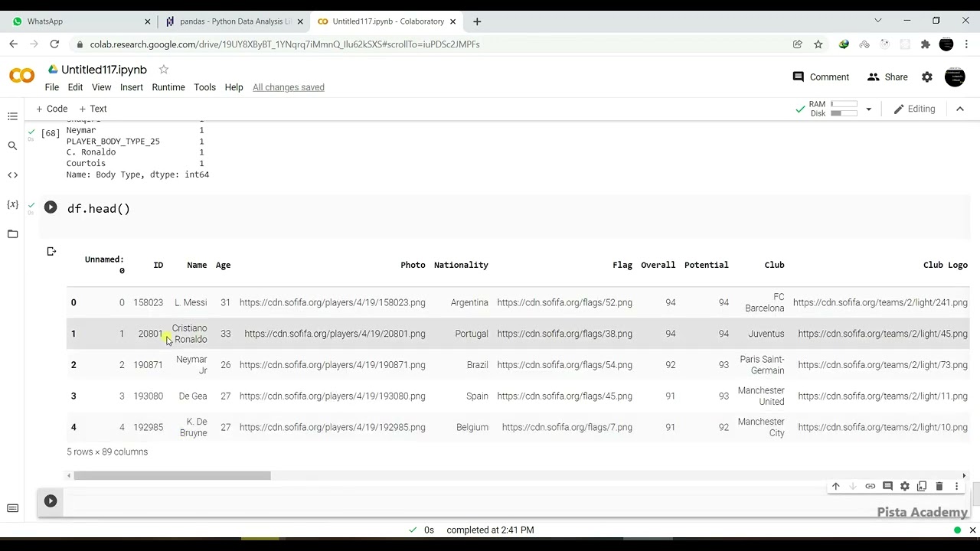
Task: Click the notebook title Untitled117.ipynb
Action: [104, 70]
